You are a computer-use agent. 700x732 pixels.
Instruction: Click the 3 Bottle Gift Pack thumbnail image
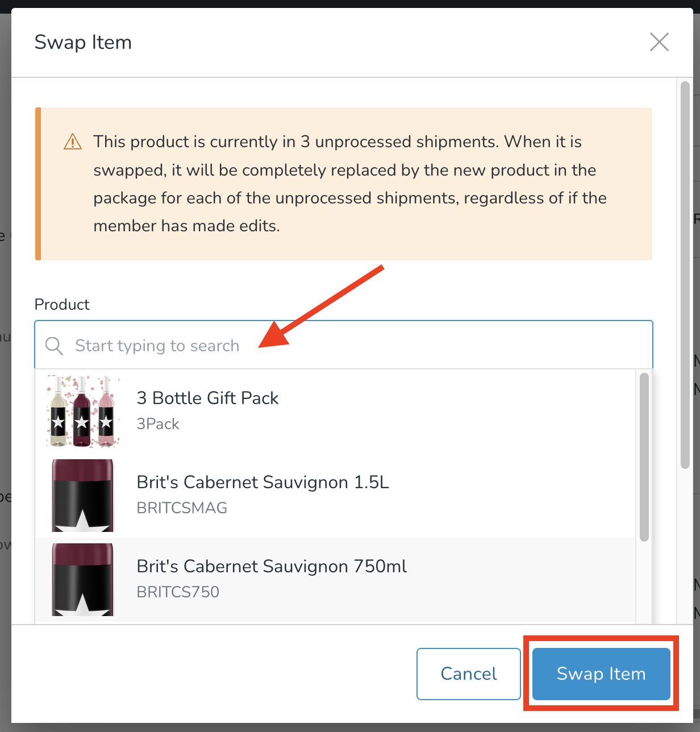(x=82, y=411)
